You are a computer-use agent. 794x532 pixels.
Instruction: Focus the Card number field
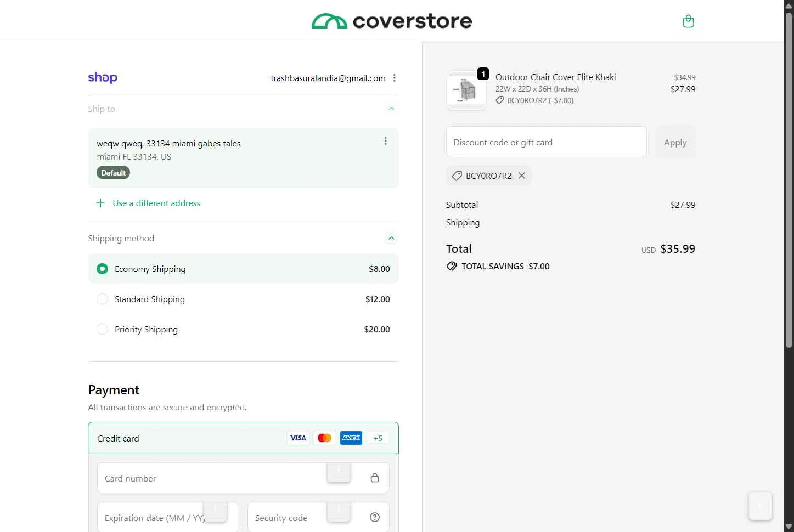tap(243, 478)
